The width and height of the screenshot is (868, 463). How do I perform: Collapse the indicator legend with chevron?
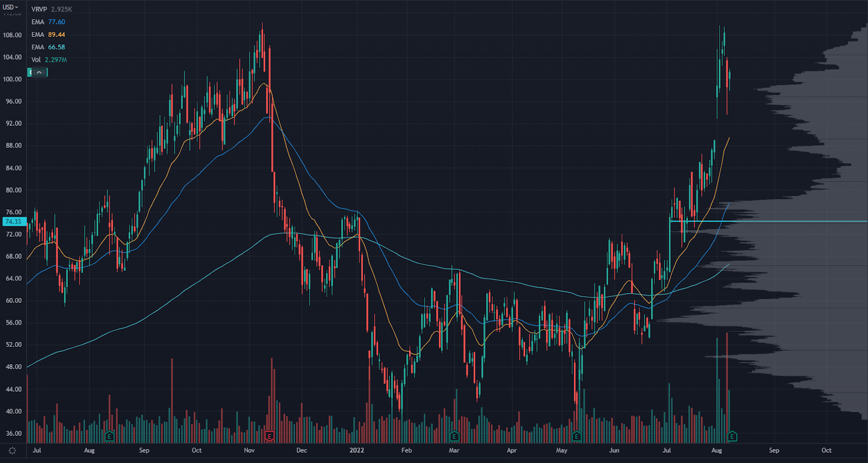(38, 72)
